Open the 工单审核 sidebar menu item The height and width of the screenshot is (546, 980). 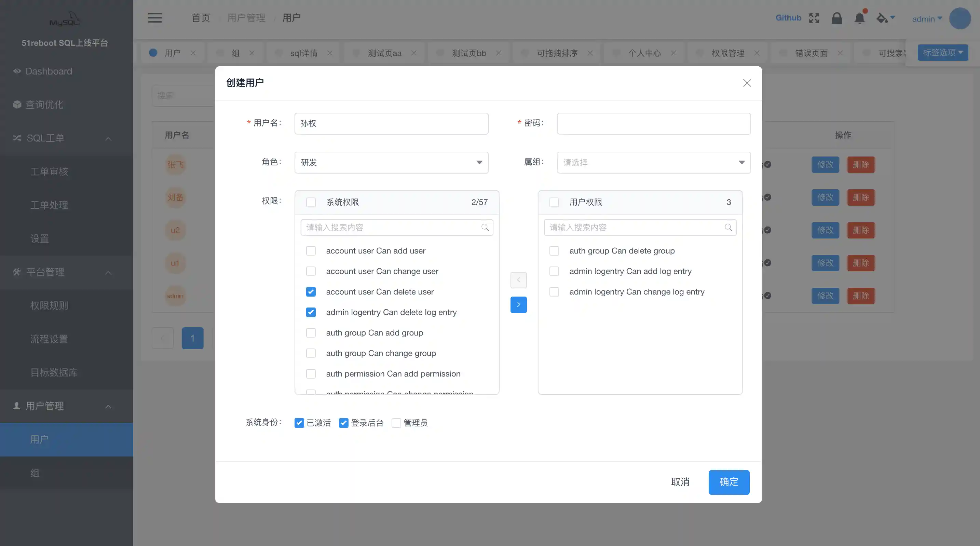pos(50,172)
